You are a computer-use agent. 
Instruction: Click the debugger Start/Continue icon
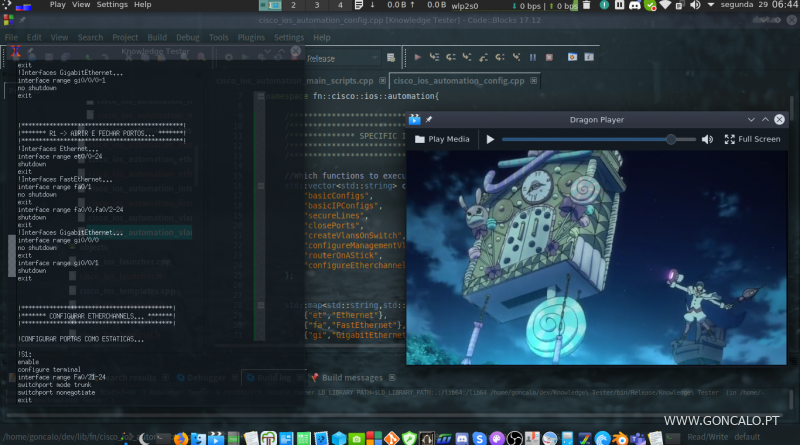point(418,58)
